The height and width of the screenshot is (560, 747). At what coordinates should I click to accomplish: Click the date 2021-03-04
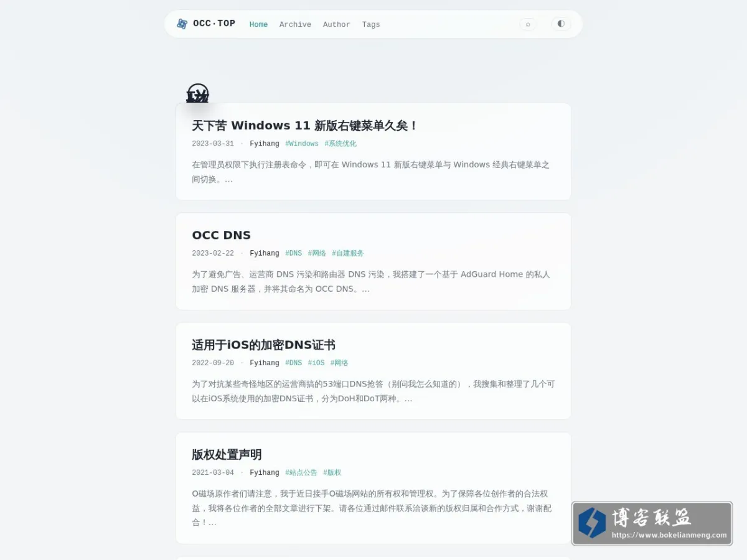pyautogui.click(x=213, y=472)
